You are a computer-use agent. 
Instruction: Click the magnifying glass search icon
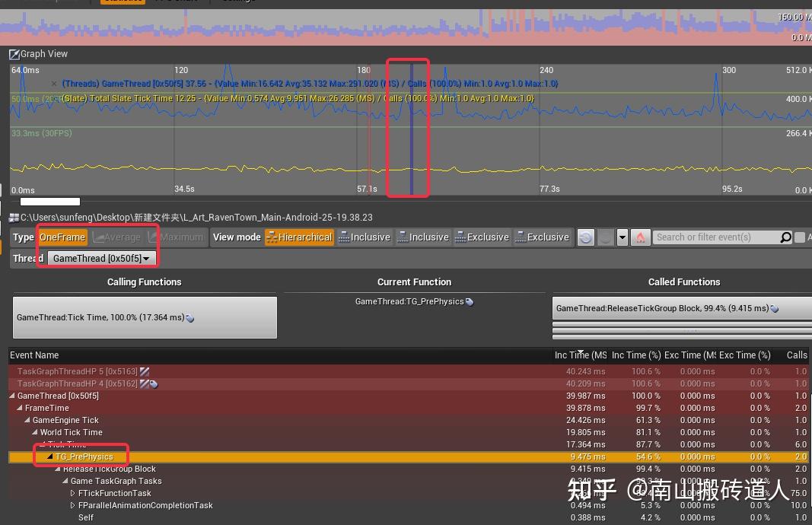pyautogui.click(x=785, y=237)
